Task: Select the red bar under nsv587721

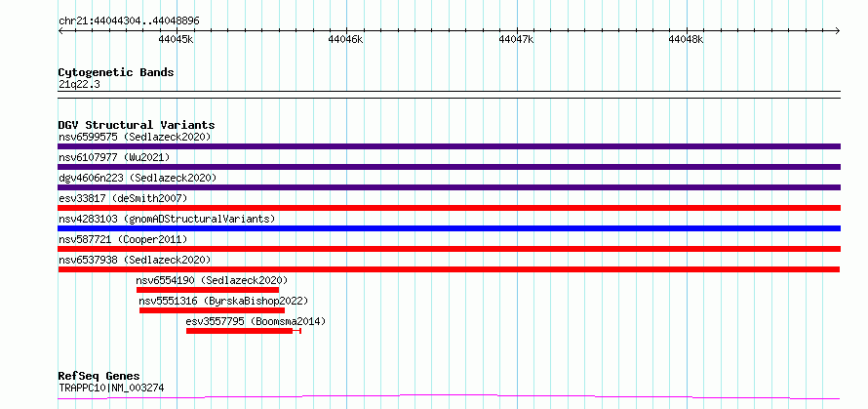Action: pos(449,249)
